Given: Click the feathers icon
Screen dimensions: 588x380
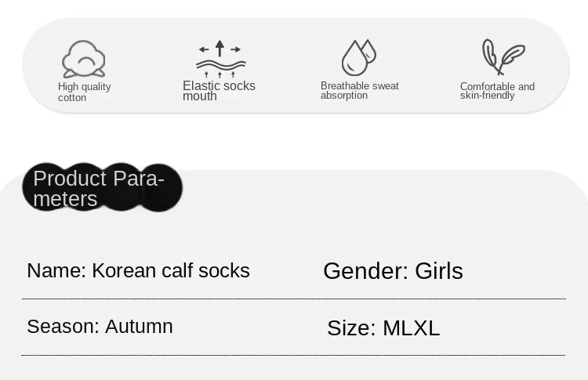Looking at the screenshot, I should coord(503,57).
